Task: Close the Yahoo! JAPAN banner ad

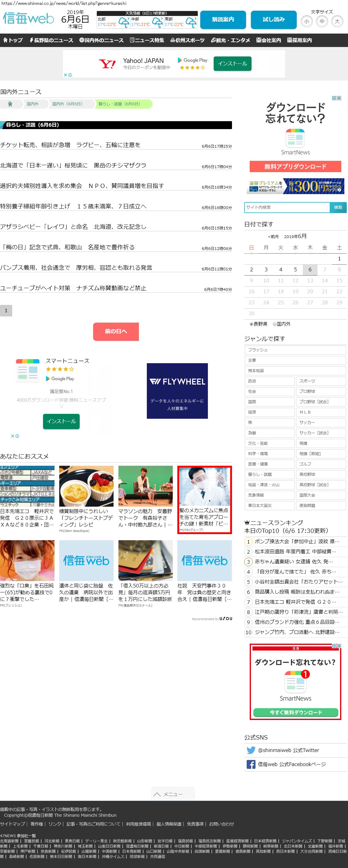Action: pos(65,75)
